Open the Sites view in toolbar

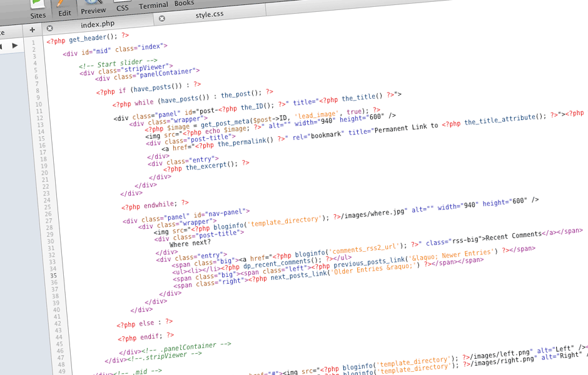[38, 9]
